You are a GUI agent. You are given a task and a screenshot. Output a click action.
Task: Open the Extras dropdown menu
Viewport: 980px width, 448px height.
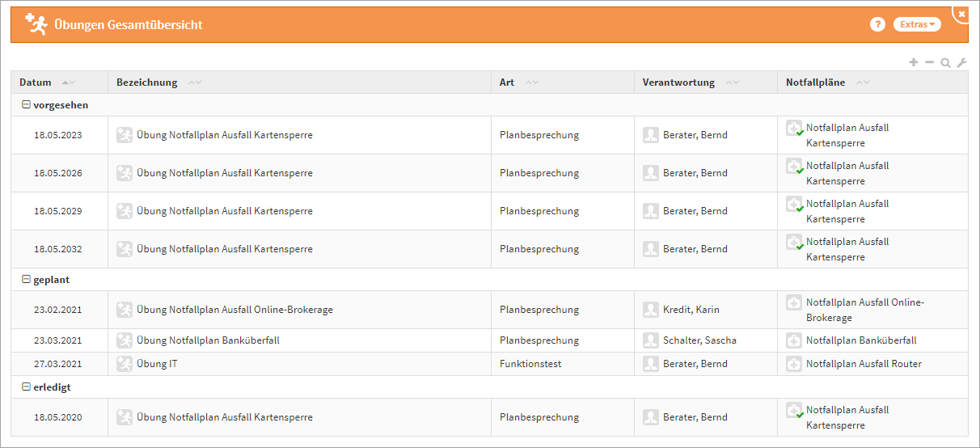(x=917, y=24)
